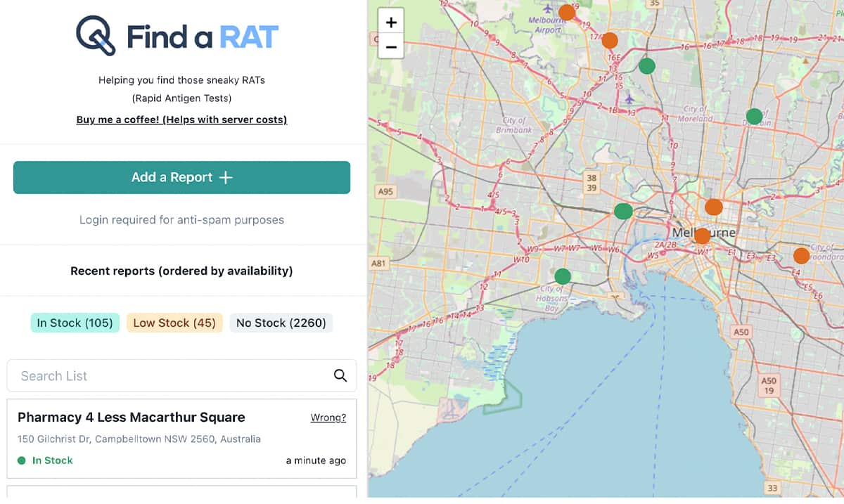Select green marker near City of Hobsons Bay
844x504 pixels.
562,276
